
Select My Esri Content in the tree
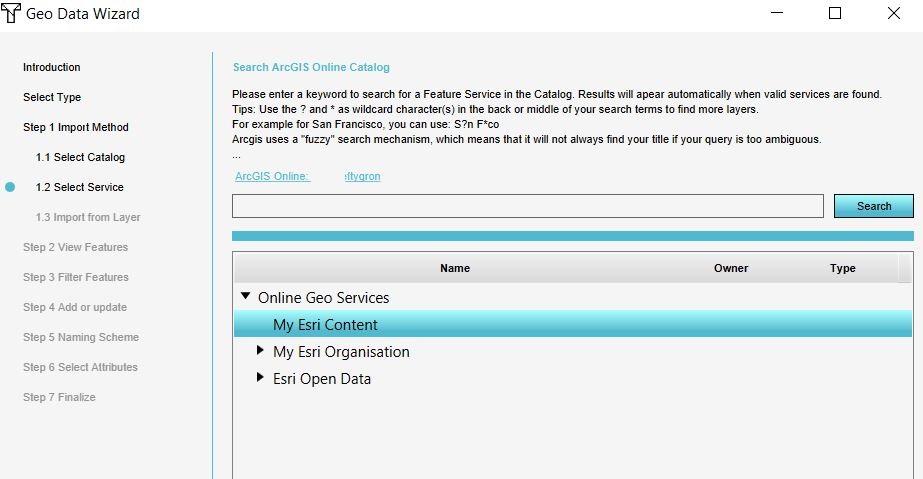point(325,324)
